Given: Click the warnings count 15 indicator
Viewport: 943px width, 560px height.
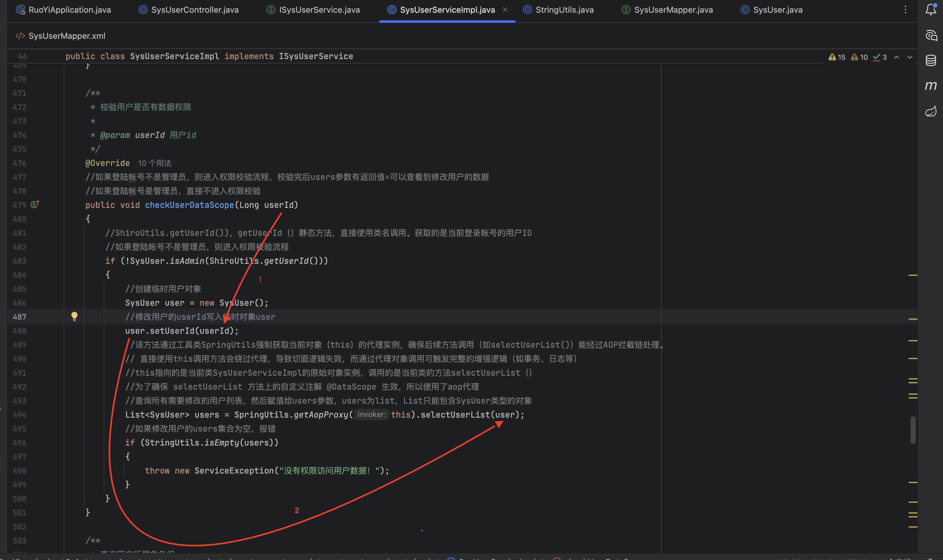Looking at the screenshot, I should point(837,57).
